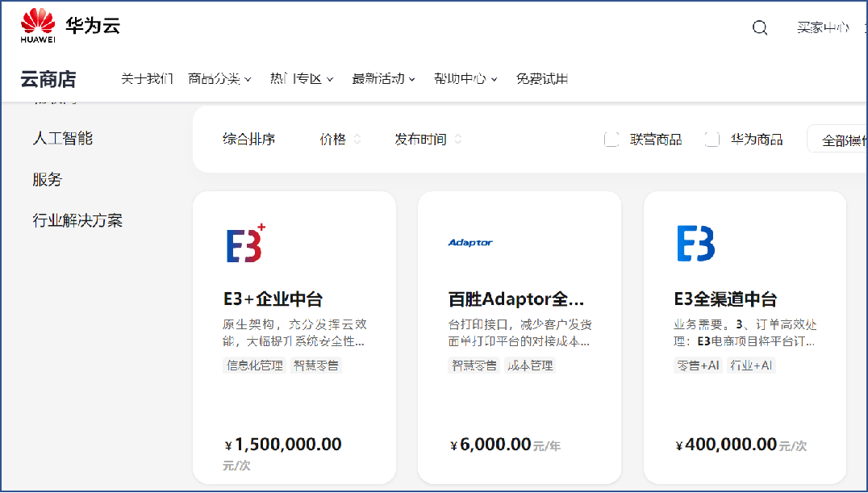This screenshot has height=493, width=868.
Task: Click the 行业+AI tag
Action: pos(751,366)
